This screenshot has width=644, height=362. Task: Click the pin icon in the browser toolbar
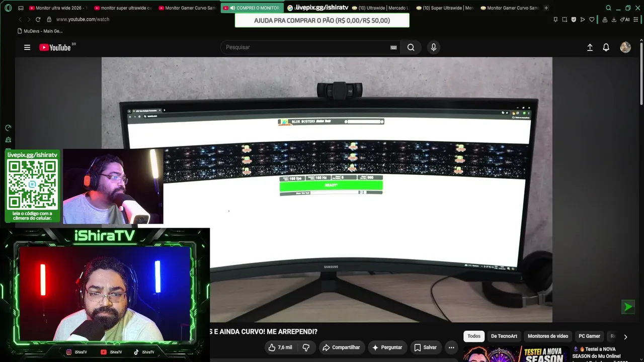pyautogui.click(x=555, y=20)
